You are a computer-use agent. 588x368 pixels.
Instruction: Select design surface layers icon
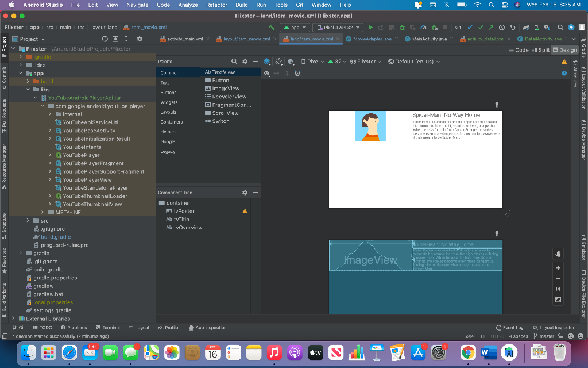[x=267, y=62]
